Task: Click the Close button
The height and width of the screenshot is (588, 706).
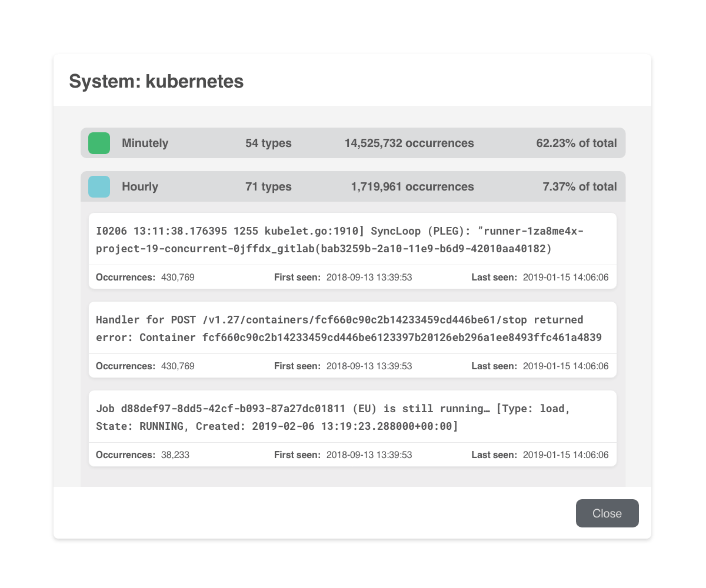Action: tap(607, 513)
